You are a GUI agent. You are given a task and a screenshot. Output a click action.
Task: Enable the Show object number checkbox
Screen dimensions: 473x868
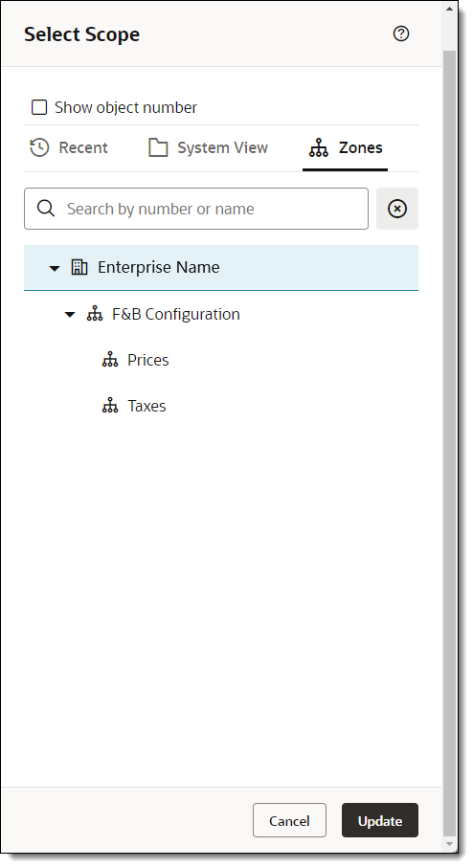point(39,107)
